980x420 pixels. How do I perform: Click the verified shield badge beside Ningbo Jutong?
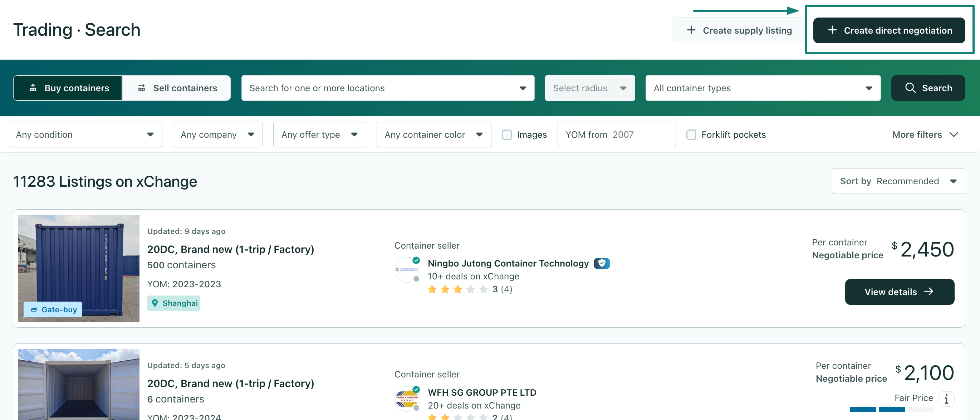602,263
